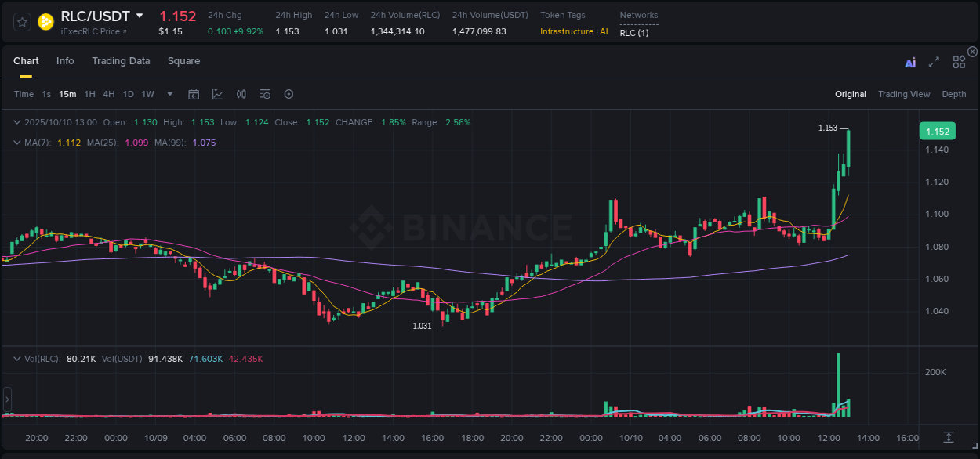The height and width of the screenshot is (459, 980).
Task: Launch the Ai assistant icon
Action: pyautogui.click(x=910, y=61)
